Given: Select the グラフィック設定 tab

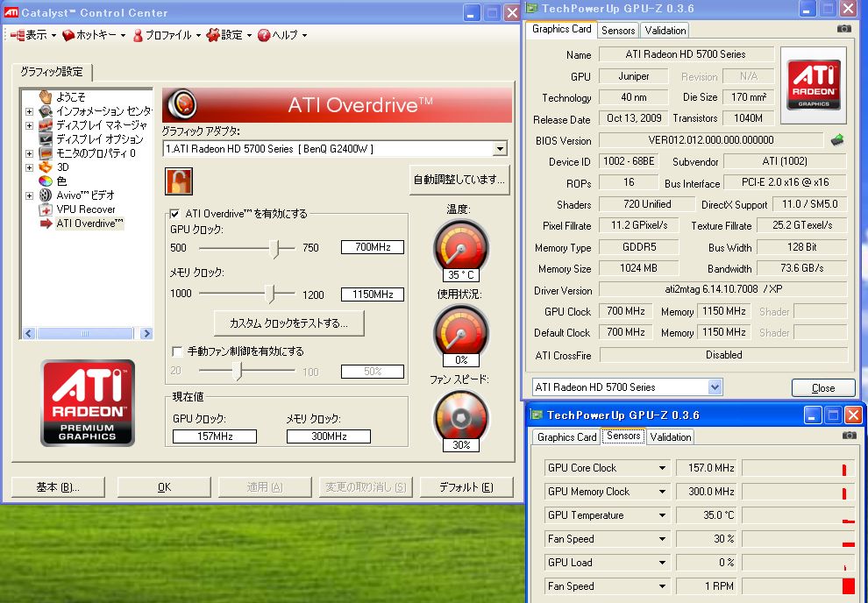Looking at the screenshot, I should point(52,71).
